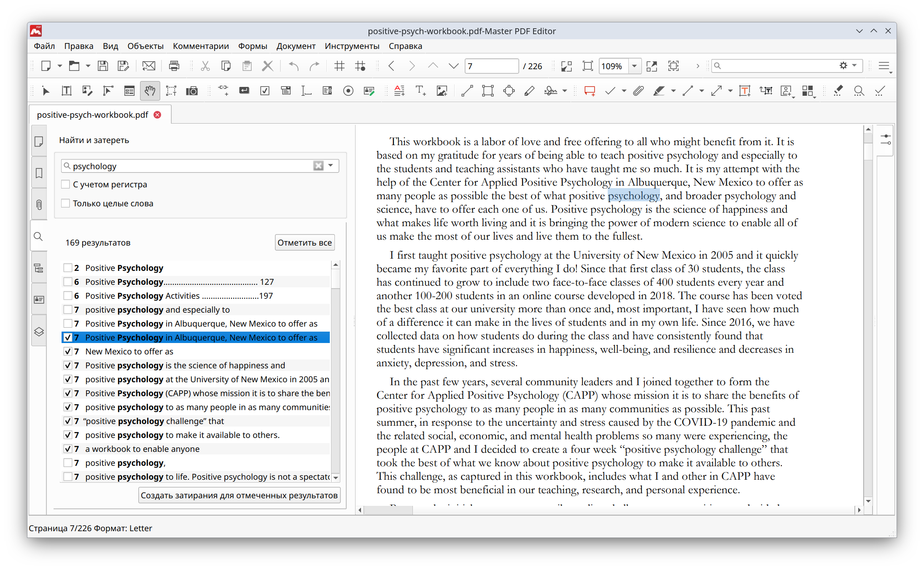Open the Attachments side panel
Viewport: 924px width, 570px height.
(39, 205)
